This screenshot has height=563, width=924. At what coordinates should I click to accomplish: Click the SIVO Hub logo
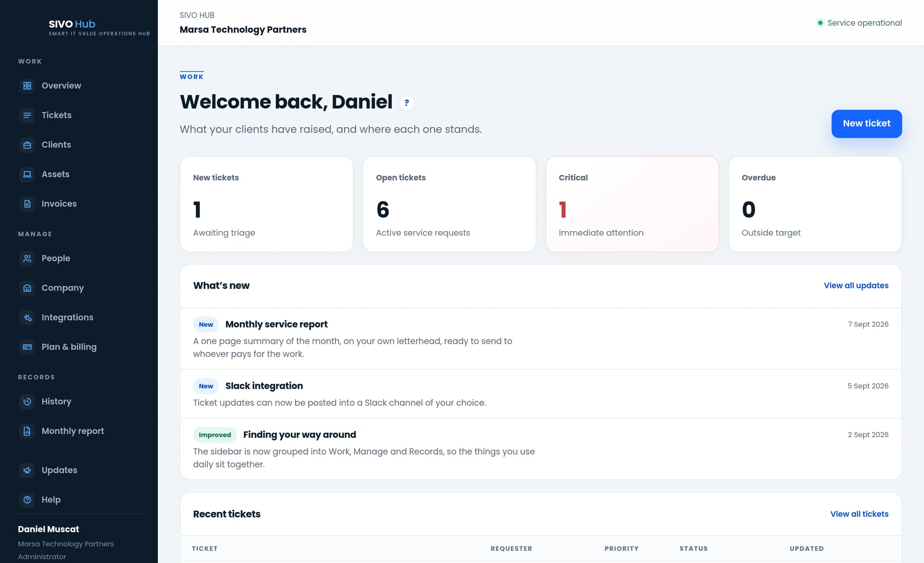(x=99, y=27)
